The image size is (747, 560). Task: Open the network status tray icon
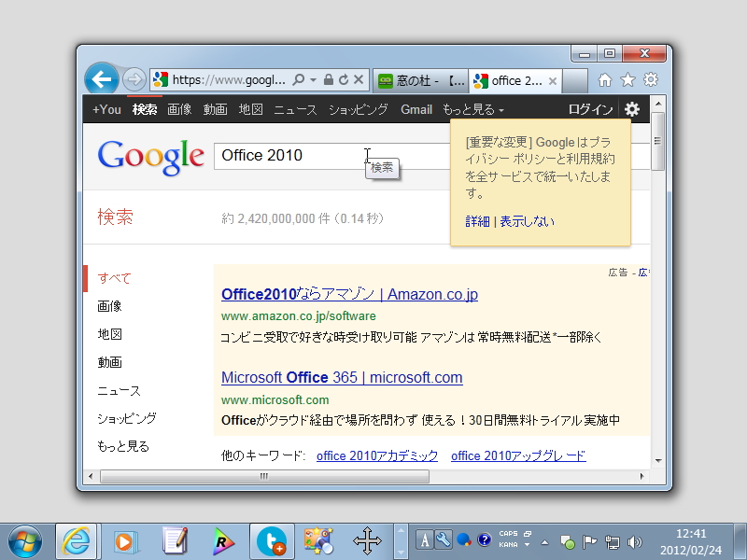pyautogui.click(x=611, y=539)
